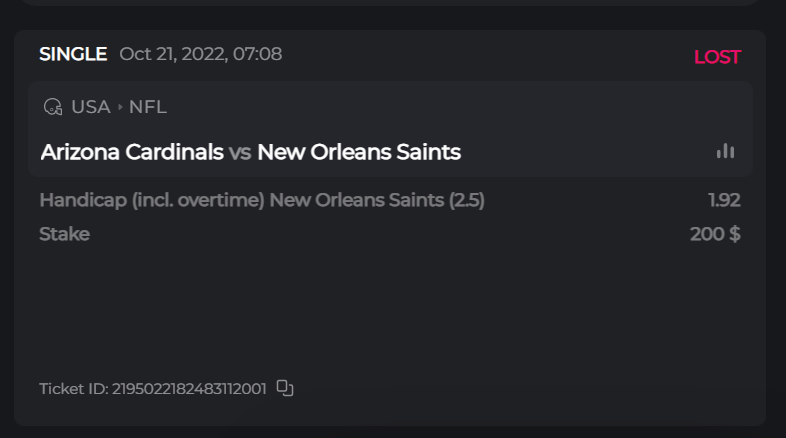Select the USA country breadcrumb

91,107
